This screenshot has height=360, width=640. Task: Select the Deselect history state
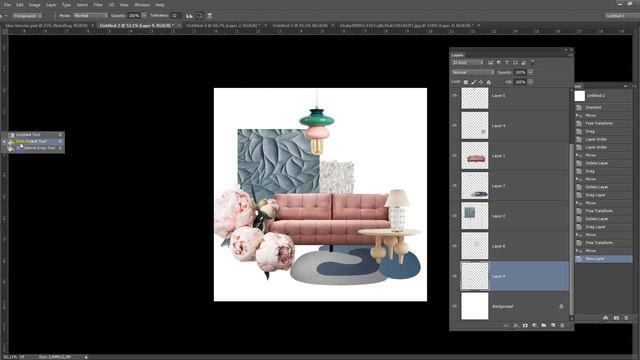[x=604, y=107]
